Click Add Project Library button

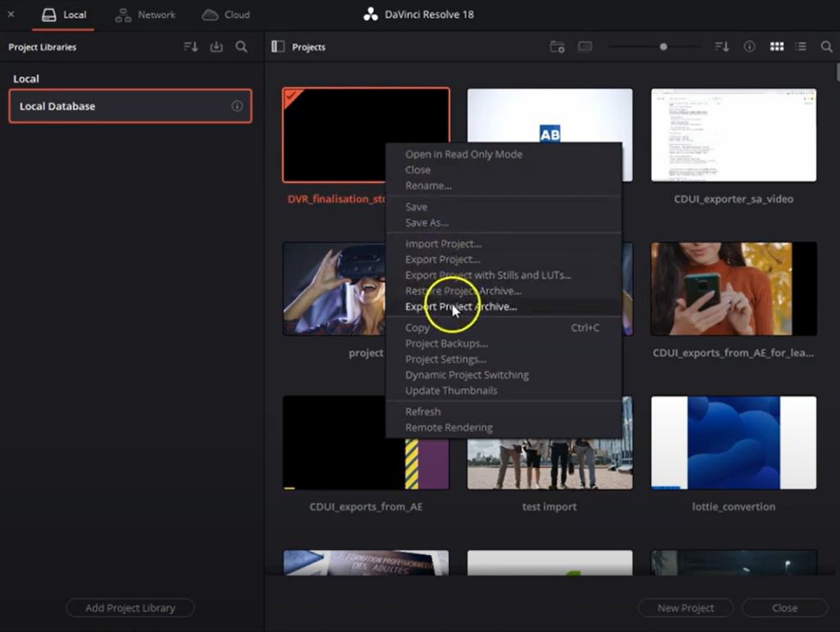pos(130,608)
